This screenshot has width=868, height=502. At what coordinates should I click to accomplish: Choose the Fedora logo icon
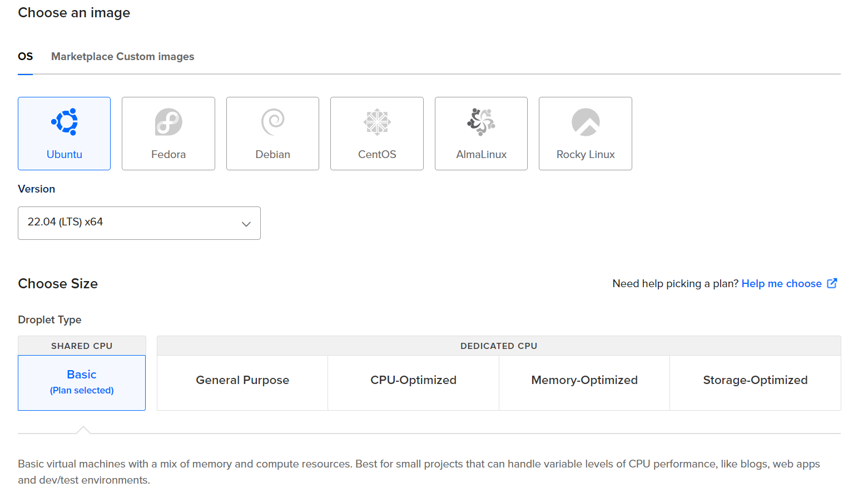168,122
